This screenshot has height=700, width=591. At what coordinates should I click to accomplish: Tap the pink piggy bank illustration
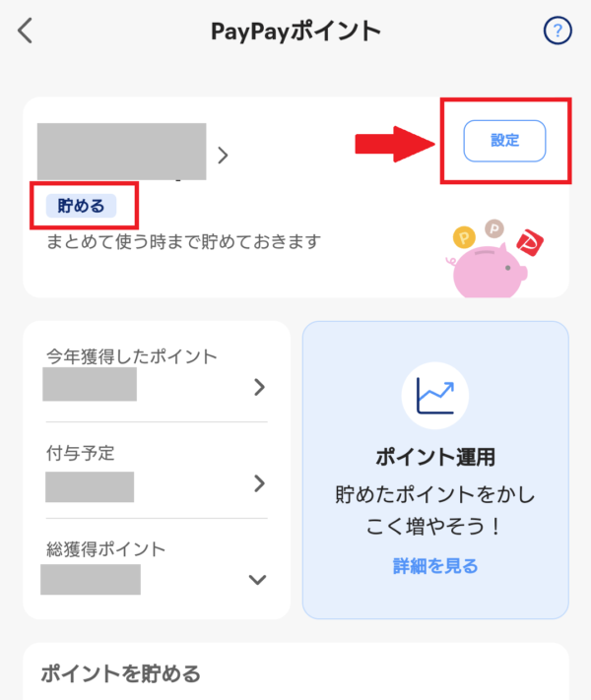pyautogui.click(x=490, y=271)
